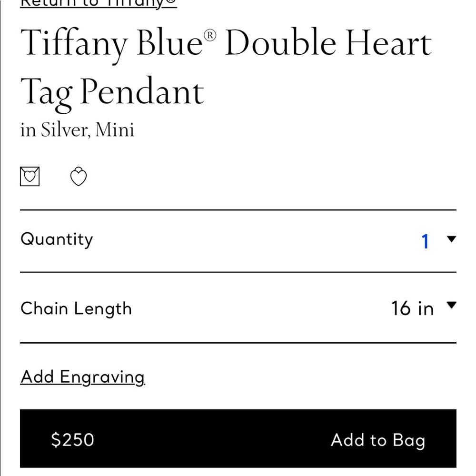Open the Quantity dropdown arrow

point(451,239)
